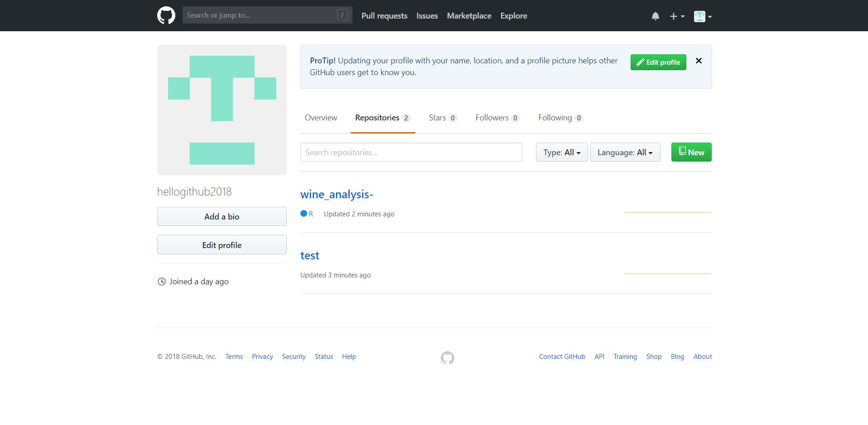Click the wine_analysis- activity graph
Screen dimensions: 868x425
[x=667, y=212]
